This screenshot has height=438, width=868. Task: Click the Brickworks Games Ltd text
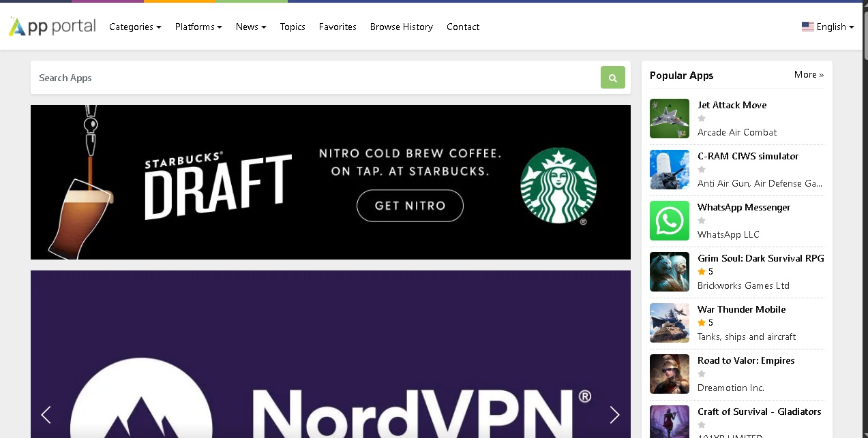pyautogui.click(x=743, y=285)
